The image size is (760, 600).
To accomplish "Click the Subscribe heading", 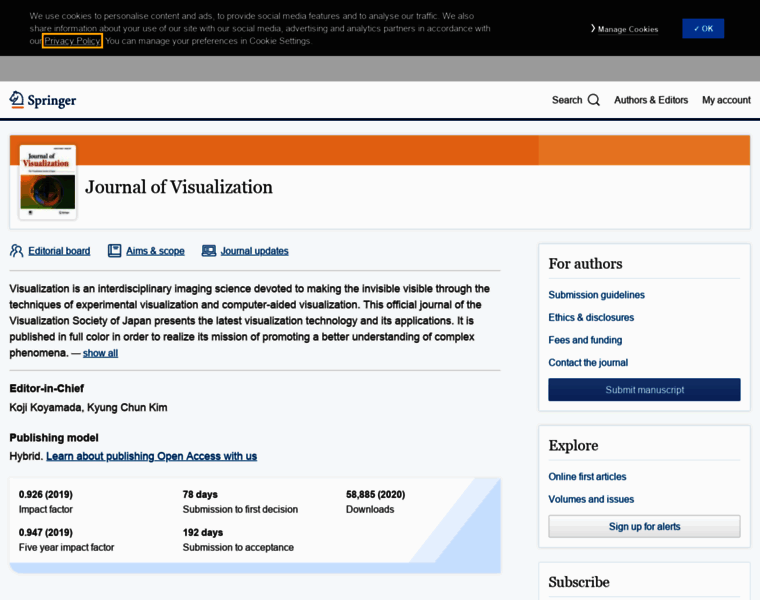I will point(579,582).
